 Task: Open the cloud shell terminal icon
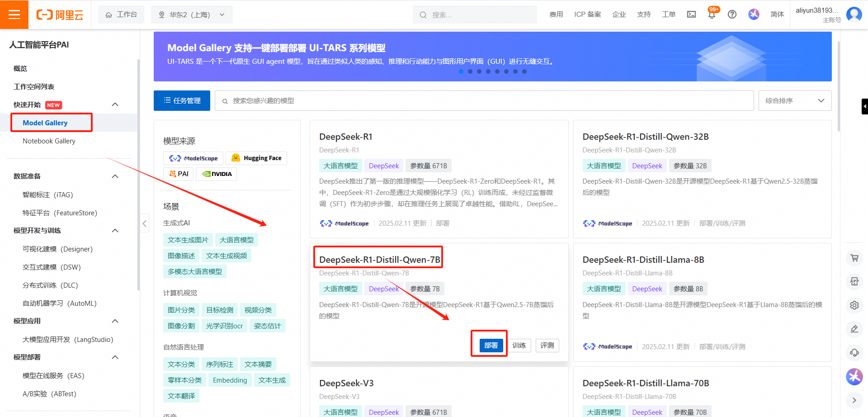[691, 14]
